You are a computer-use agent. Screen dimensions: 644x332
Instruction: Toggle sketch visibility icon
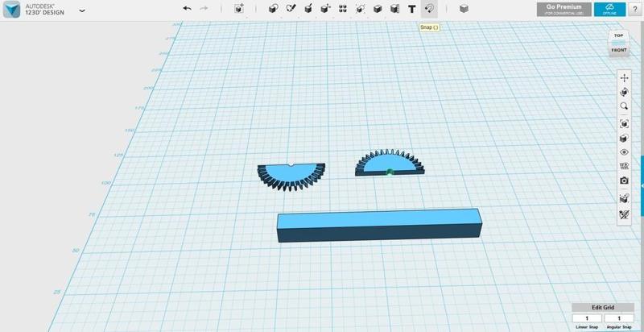(625, 214)
